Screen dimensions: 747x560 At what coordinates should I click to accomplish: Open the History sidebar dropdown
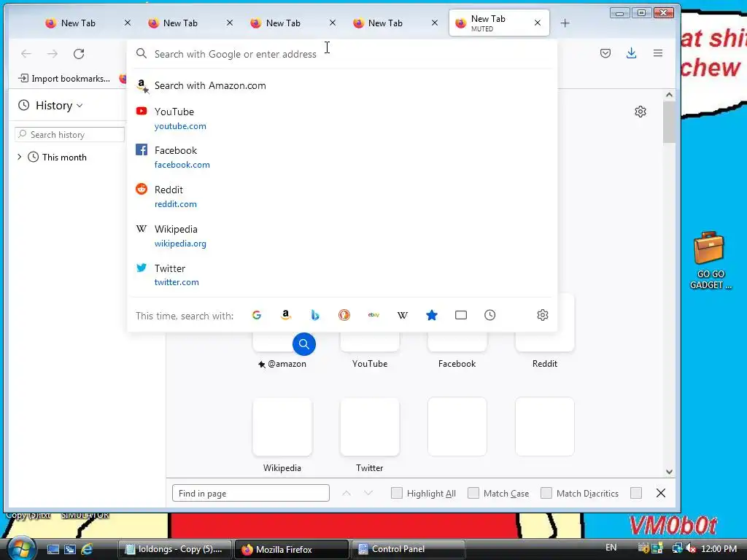coord(51,105)
